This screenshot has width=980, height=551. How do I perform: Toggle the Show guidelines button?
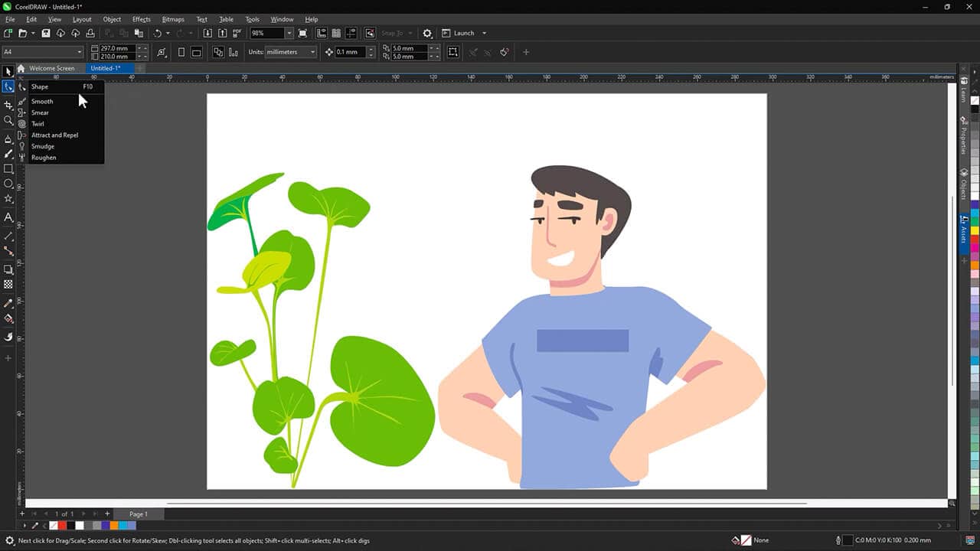click(x=351, y=34)
